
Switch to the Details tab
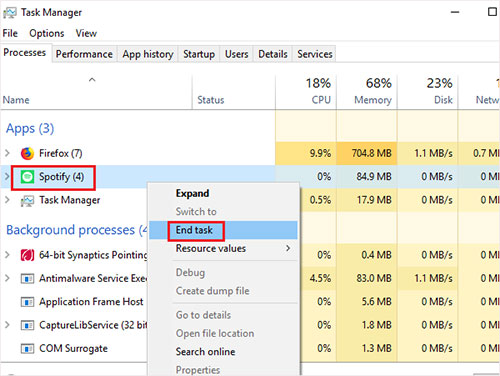coord(273,54)
